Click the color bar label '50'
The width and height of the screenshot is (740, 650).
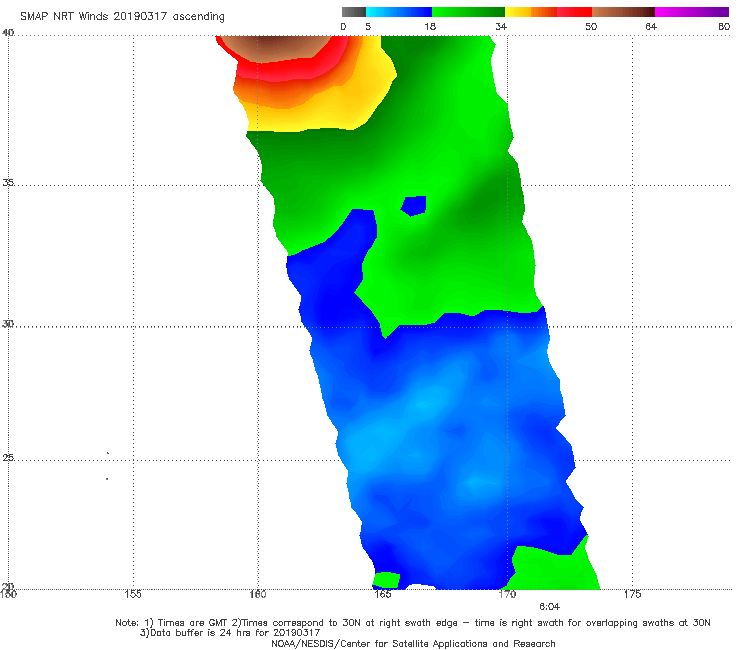591,26
